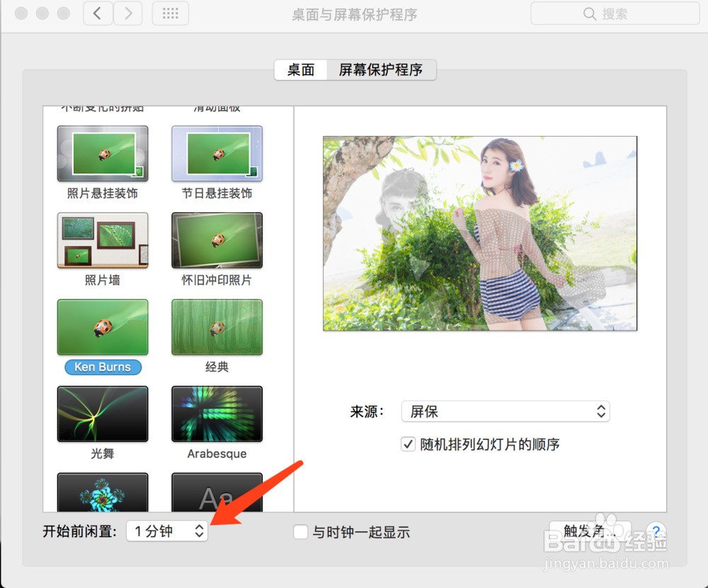This screenshot has width=708, height=588.
Task: Change the 开始前闲置 idle time dropdown
Action: (x=166, y=531)
